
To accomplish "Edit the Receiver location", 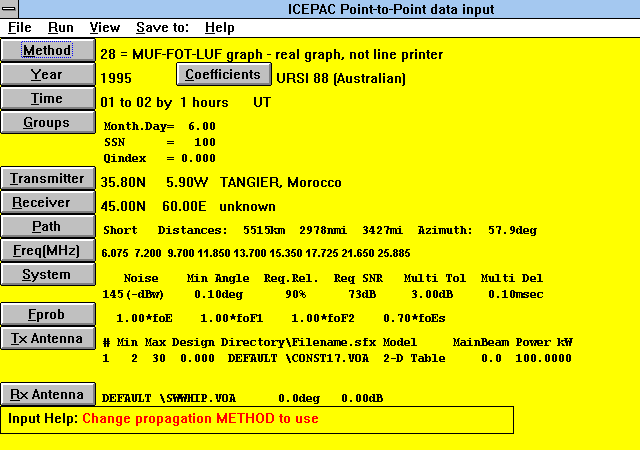I will (47, 203).
